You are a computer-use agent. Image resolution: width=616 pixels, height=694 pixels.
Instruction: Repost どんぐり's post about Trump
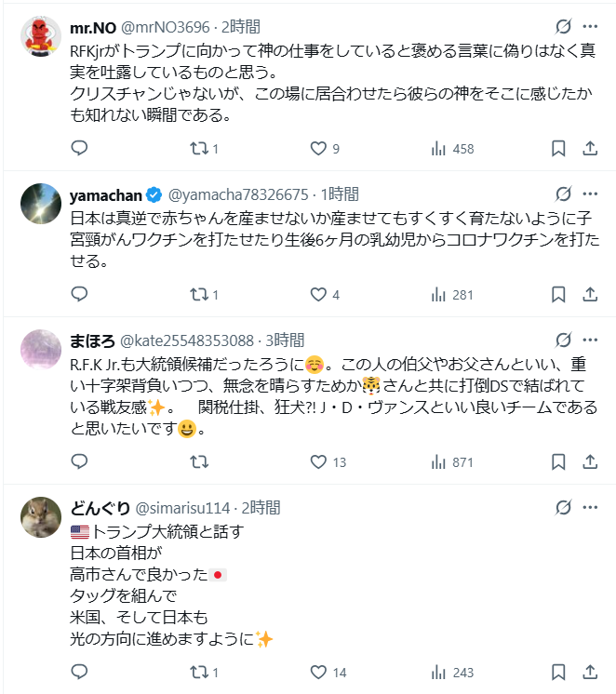pyautogui.click(x=198, y=672)
